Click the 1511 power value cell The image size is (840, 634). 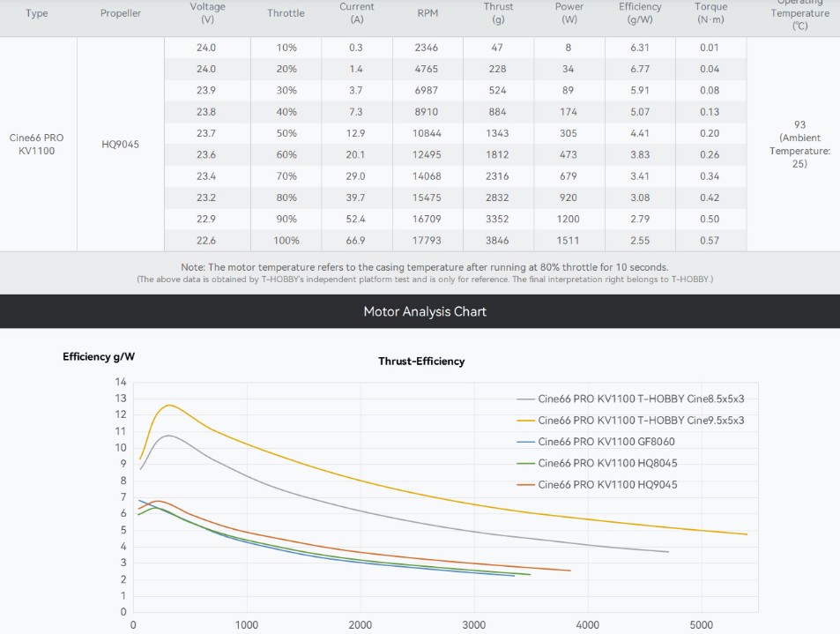(569, 240)
